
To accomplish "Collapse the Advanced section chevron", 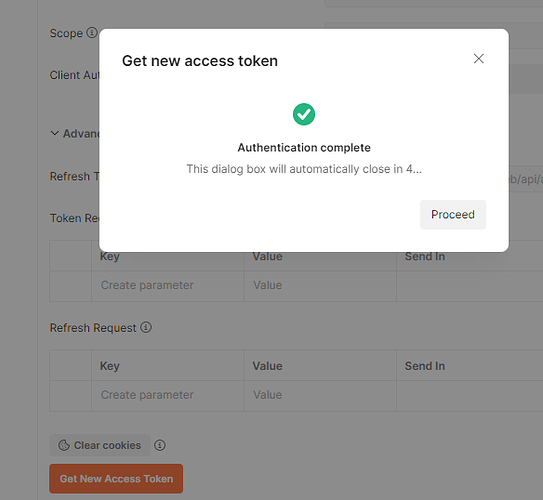I will tap(54, 133).
